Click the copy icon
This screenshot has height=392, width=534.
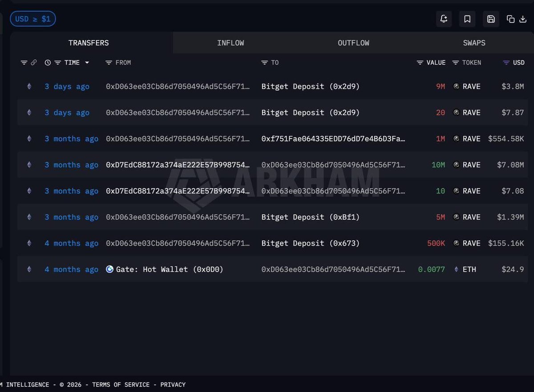[x=511, y=19]
